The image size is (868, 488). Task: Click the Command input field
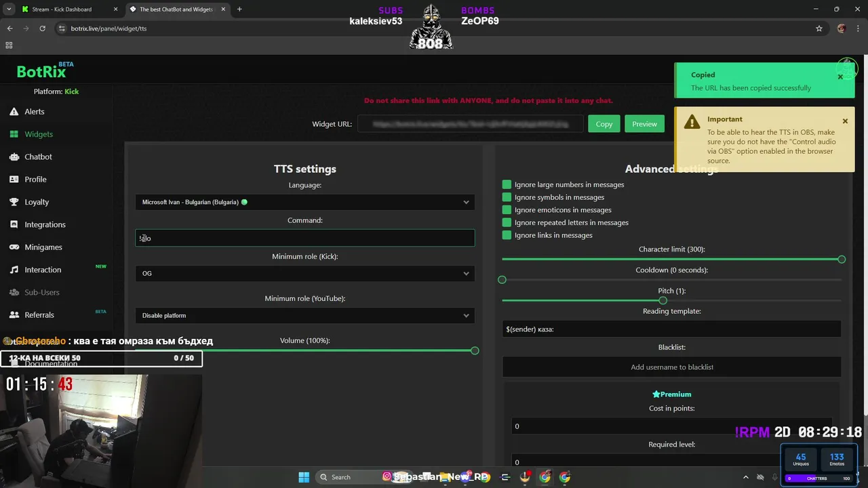click(x=305, y=238)
